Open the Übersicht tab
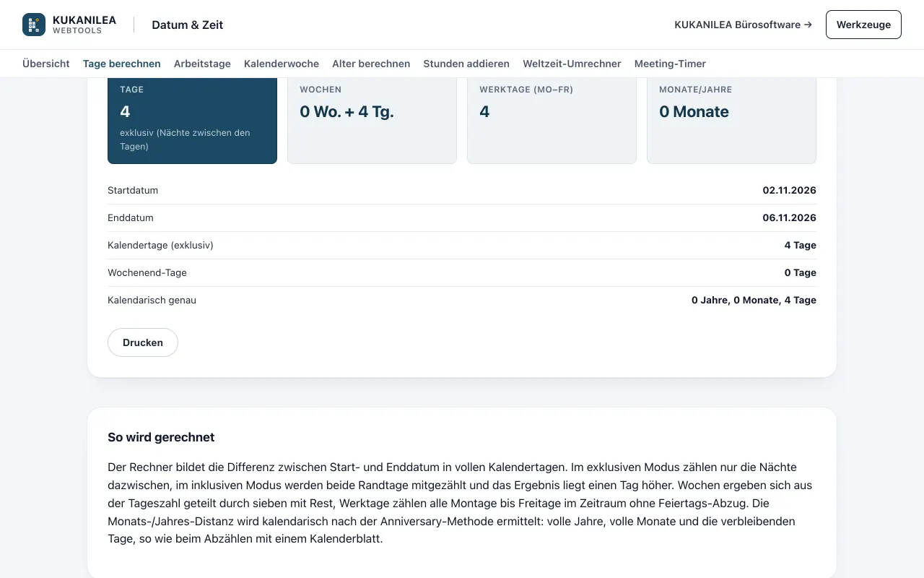Screen dimensions: 924x578 click(x=46, y=64)
